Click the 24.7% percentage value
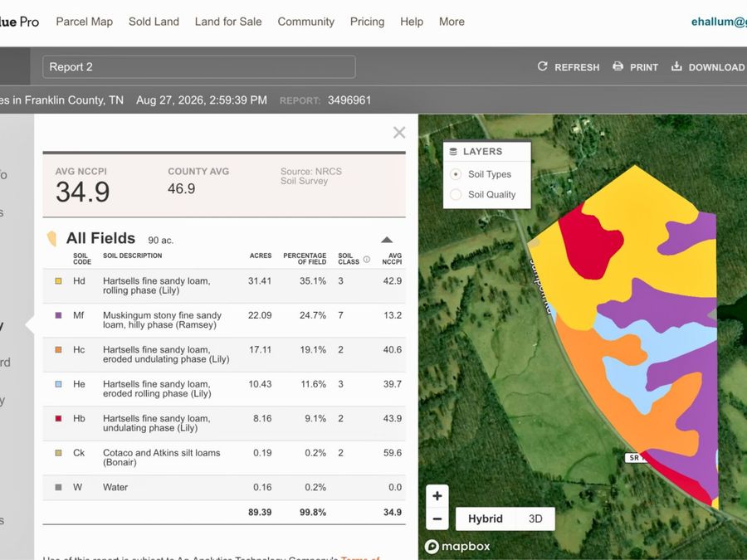 click(x=313, y=315)
